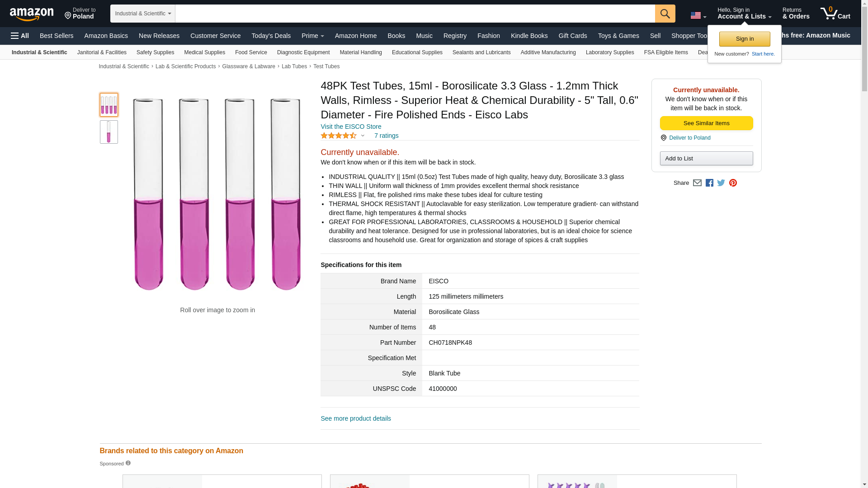
Task: Share product on Twitter icon
Action: tap(721, 183)
